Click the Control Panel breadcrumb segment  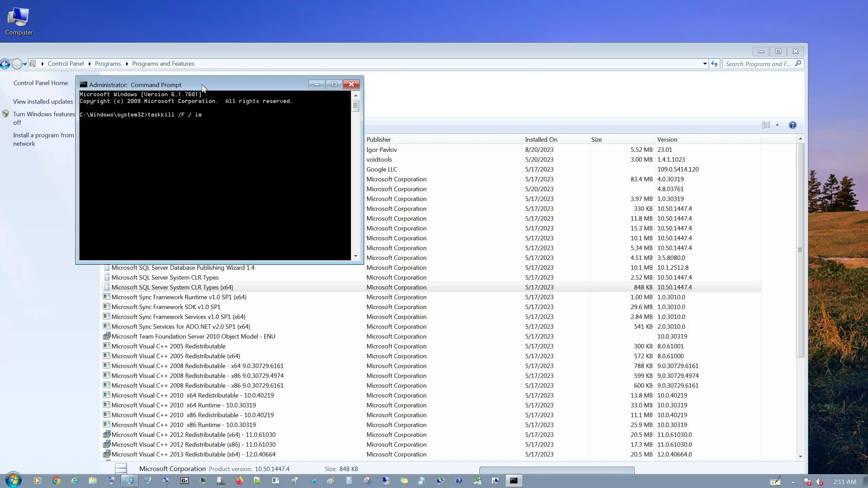coord(65,64)
